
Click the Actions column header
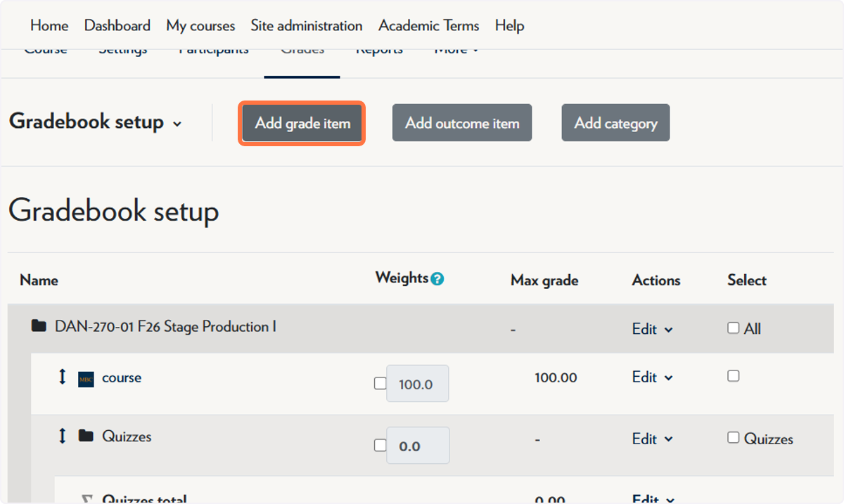(x=656, y=280)
